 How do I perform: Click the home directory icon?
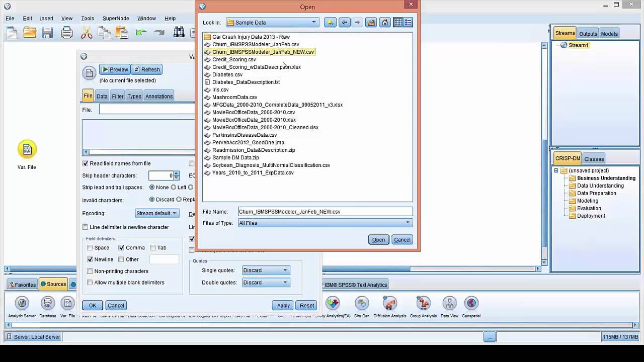[385, 23]
